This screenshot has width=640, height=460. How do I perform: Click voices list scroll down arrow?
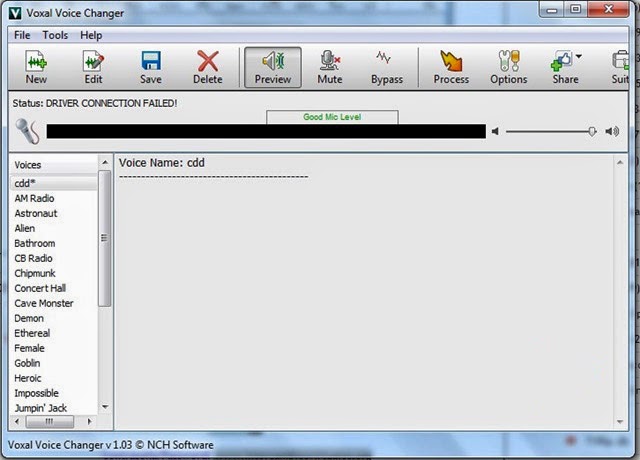pyautogui.click(x=105, y=407)
